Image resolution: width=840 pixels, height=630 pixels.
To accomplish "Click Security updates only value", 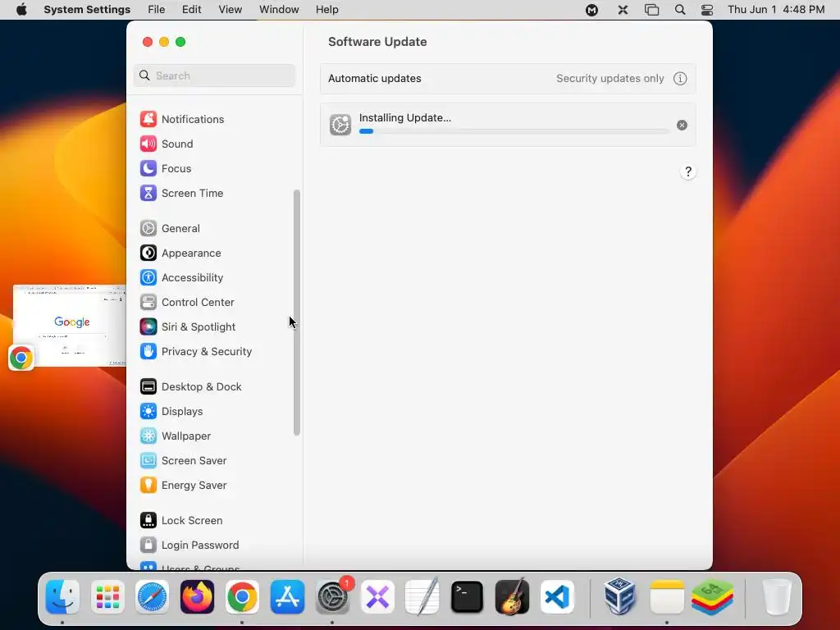I will [x=609, y=78].
